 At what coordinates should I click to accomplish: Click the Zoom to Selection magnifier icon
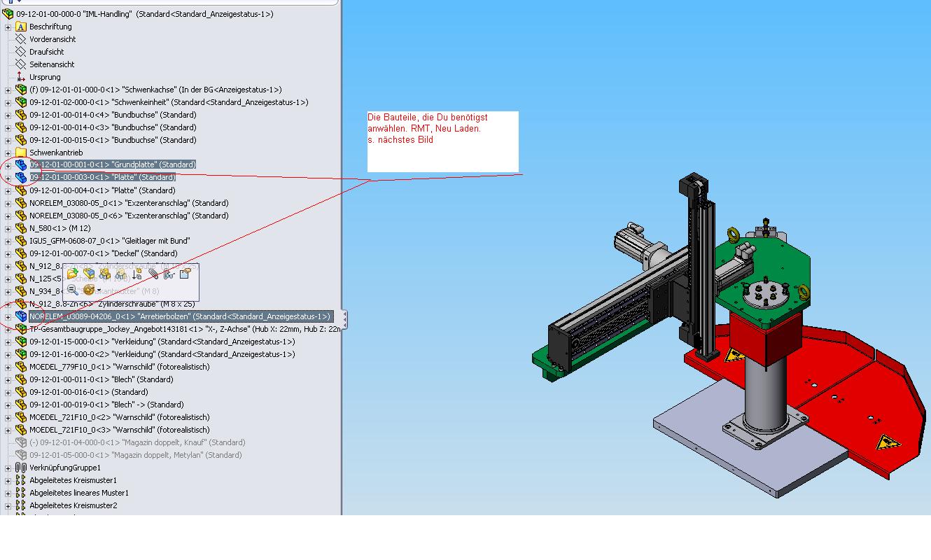(72, 290)
